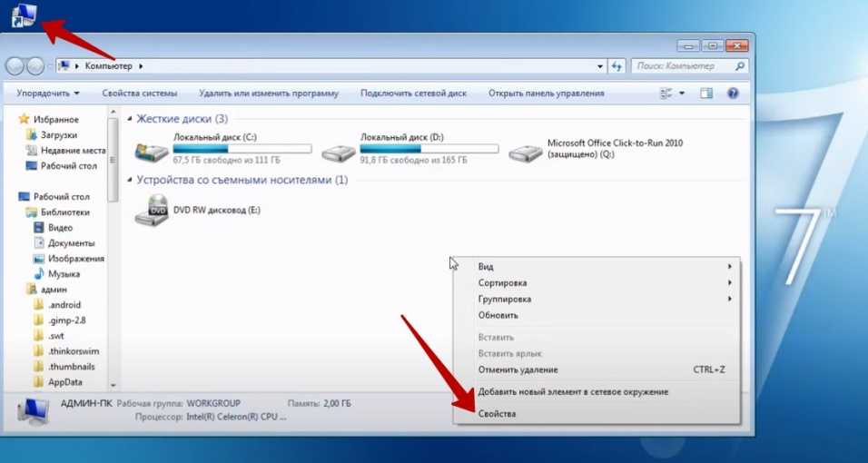Viewport: 868px width, 463px height.
Task: Open the Computer shortcut on desktop
Action: (24, 15)
